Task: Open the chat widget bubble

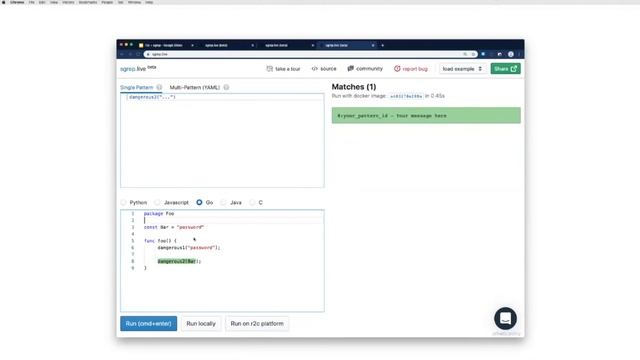Action: (505, 318)
